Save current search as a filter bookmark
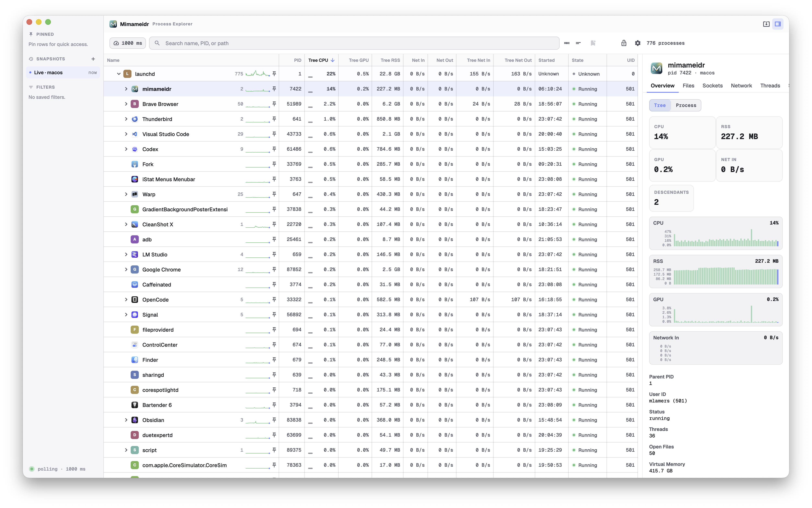Screen dimensions: 812x508 [593, 43]
